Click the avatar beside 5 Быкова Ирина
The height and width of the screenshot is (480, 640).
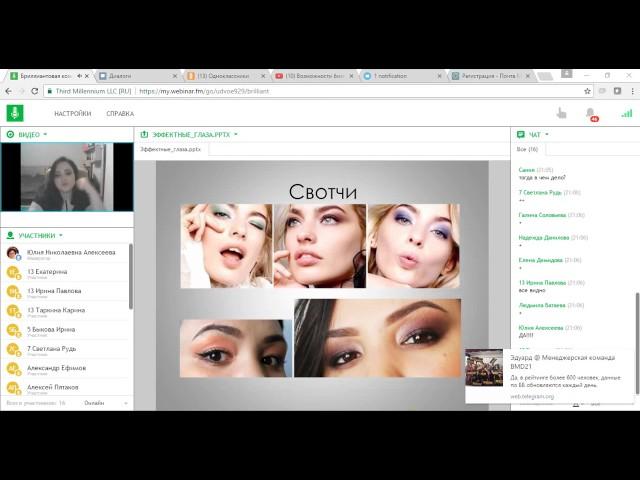(13, 330)
